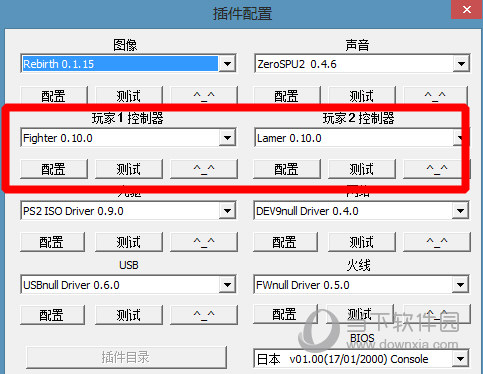Image resolution: width=483 pixels, height=374 pixels.
Task: Click the ^_^ button for 玩家2控制器
Action: tap(437, 169)
